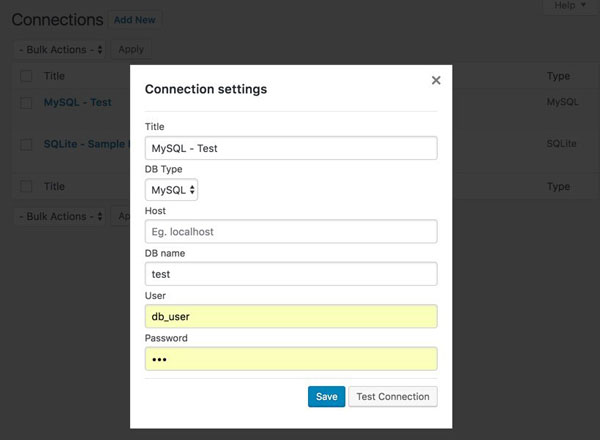
Task: Expand the Help tab menu
Action: (x=570, y=5)
